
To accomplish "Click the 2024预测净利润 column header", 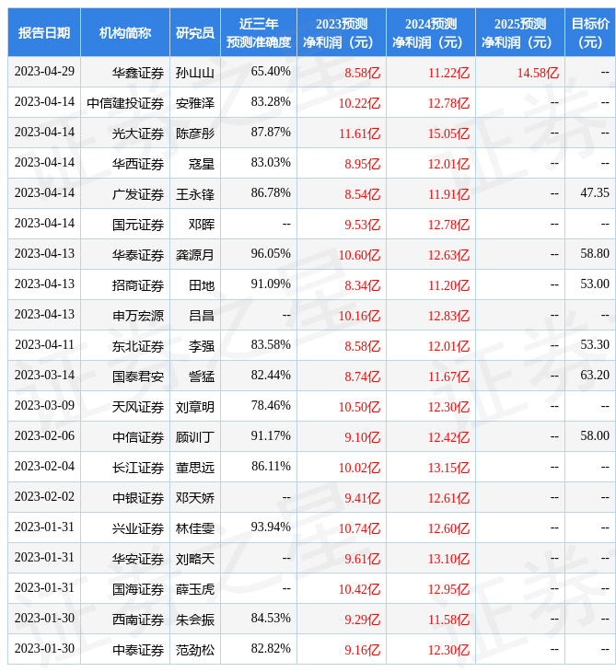I will (431, 32).
